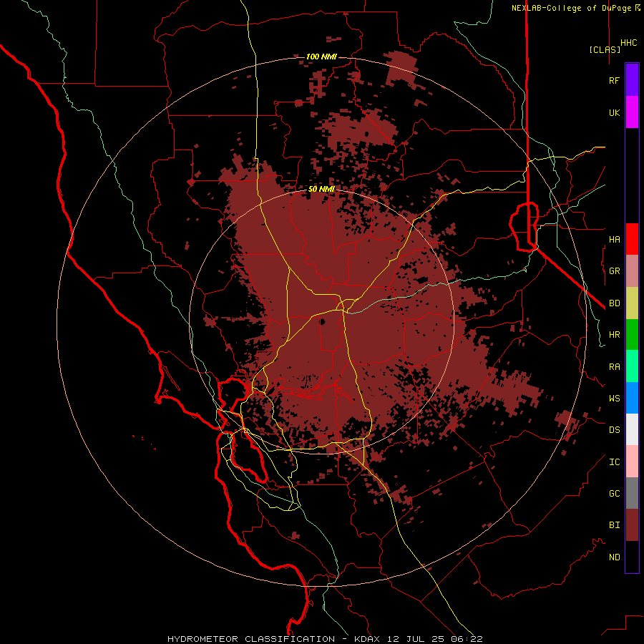Click the HR legend label

tap(614, 335)
